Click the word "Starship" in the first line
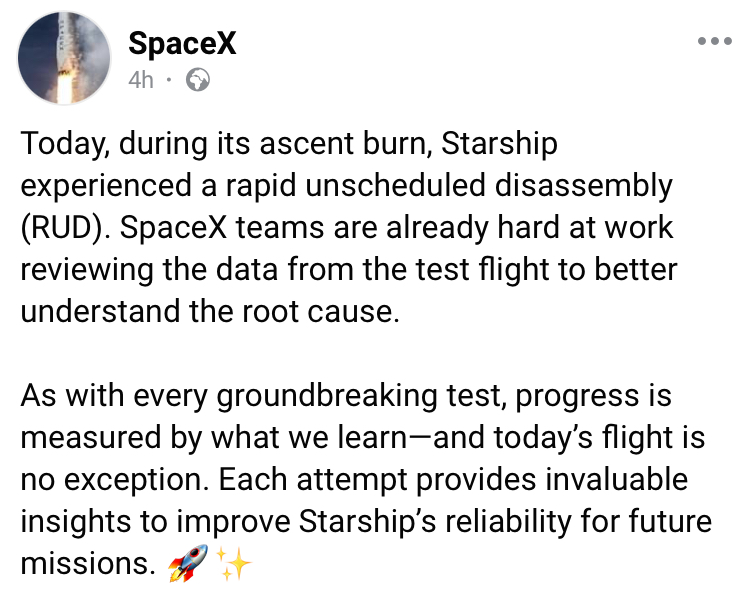This screenshot has height=593, width=750. click(x=499, y=145)
